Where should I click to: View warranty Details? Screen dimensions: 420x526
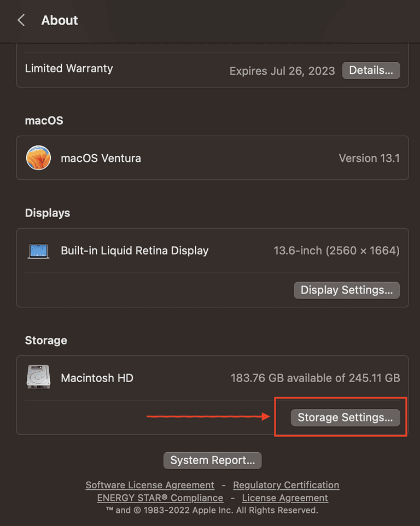pyautogui.click(x=371, y=70)
